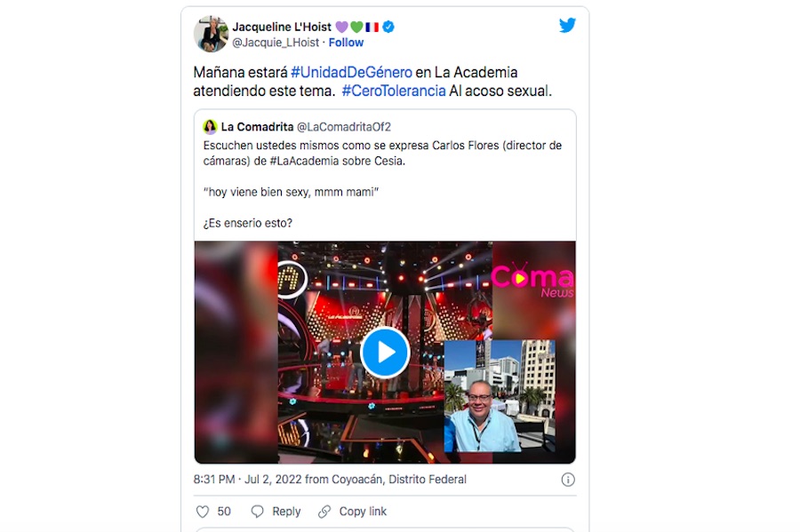Open the @Jacquie_LHoist handle
The height and width of the screenshot is (532, 800).
276,43
